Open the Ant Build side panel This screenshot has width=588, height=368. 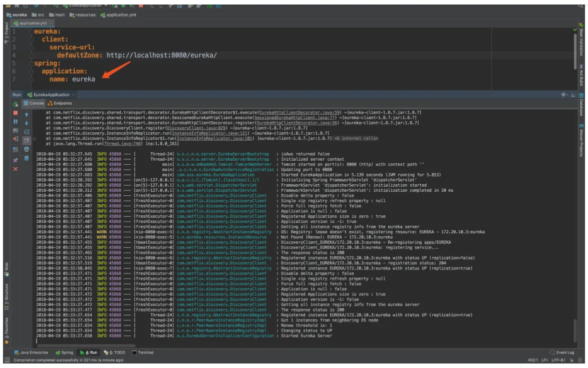pyautogui.click(x=581, y=75)
